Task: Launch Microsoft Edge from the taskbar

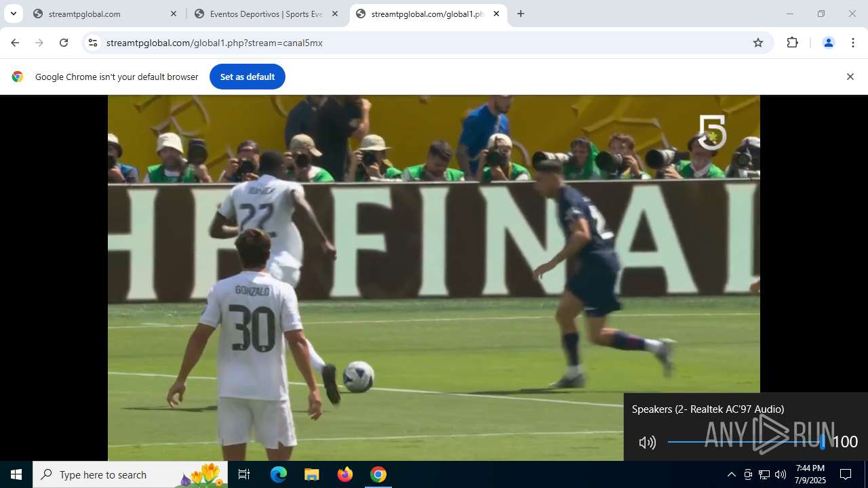Action: click(x=279, y=474)
